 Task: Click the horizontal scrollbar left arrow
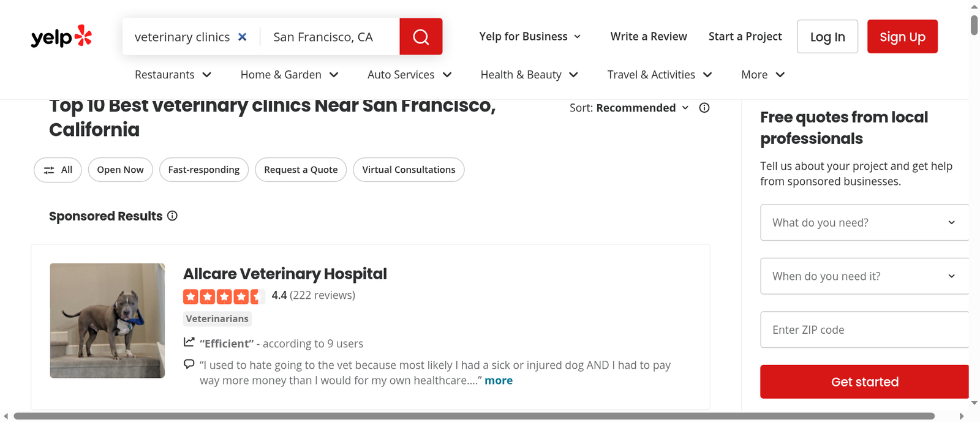(x=6, y=416)
